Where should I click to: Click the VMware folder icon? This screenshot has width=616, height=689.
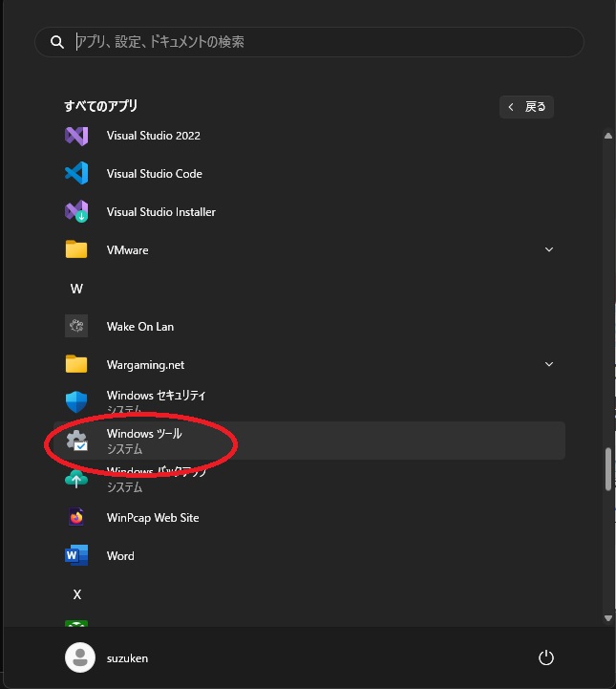(76, 249)
